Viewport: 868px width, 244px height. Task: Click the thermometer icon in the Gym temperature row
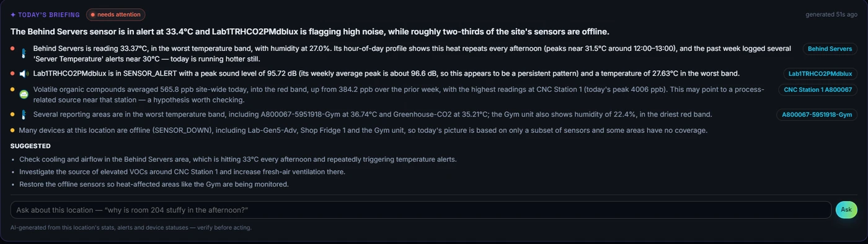(x=24, y=114)
